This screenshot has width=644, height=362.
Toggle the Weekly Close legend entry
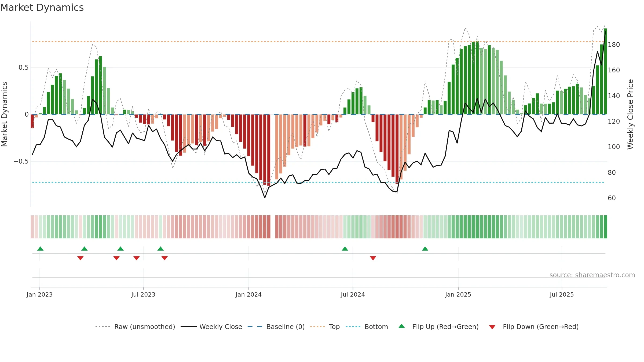[211, 327]
